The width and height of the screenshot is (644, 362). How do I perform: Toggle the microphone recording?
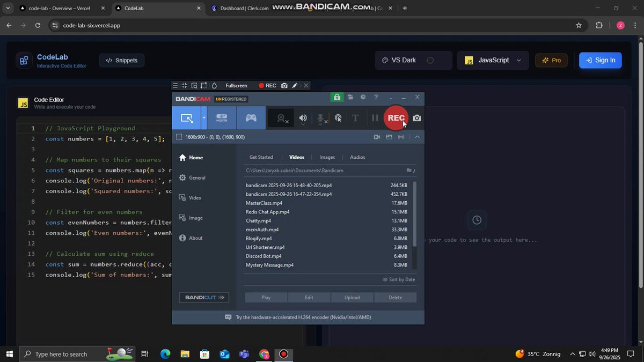pos(321,119)
